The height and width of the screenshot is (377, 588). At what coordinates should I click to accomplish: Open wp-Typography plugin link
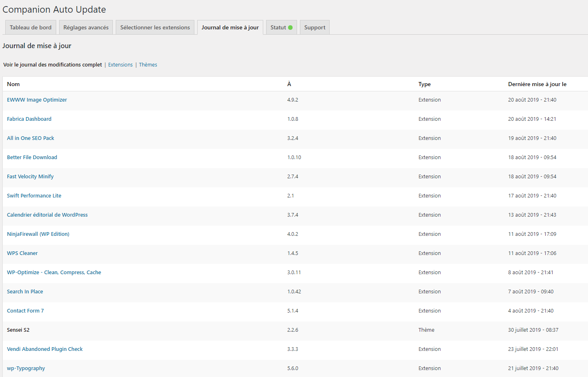26,368
